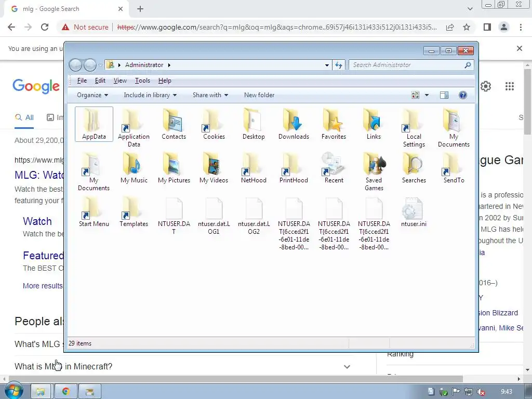Click the Chrome horizontal scrollbar thumb
The width and height of the screenshot is (532, 399).
click(236, 379)
